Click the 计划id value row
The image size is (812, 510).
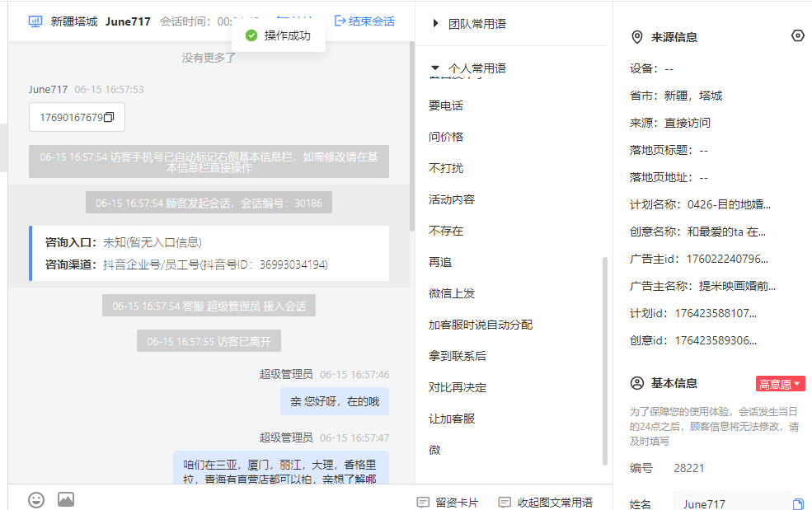point(693,313)
